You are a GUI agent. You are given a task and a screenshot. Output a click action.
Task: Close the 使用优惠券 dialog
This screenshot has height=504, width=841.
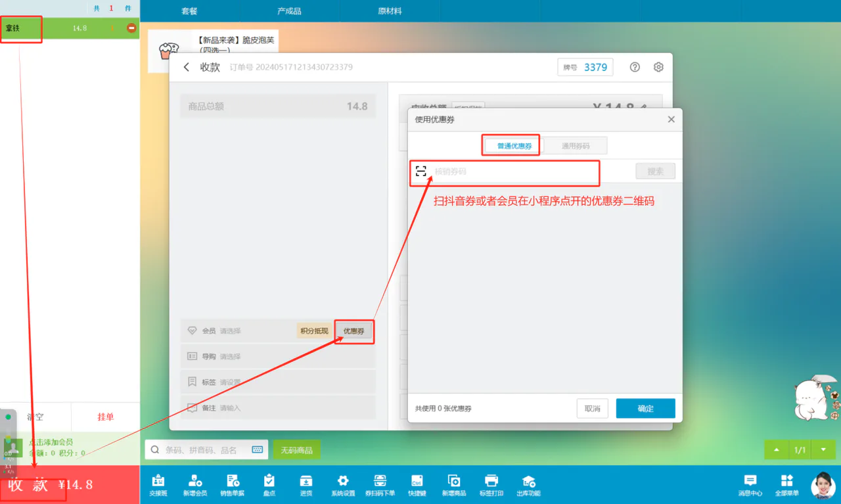(x=671, y=120)
